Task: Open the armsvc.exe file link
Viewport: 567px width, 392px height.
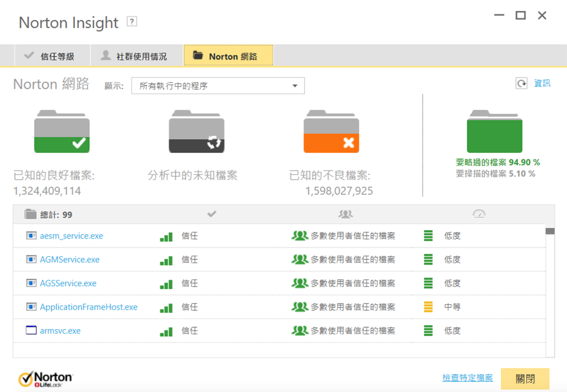Action: coord(61,331)
